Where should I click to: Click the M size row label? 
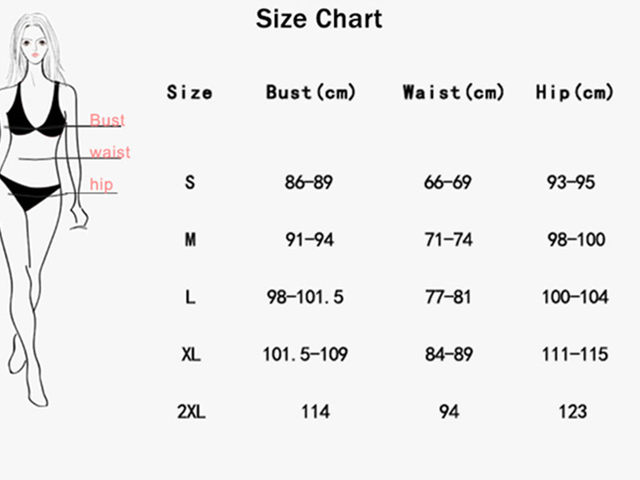pyautogui.click(x=190, y=240)
